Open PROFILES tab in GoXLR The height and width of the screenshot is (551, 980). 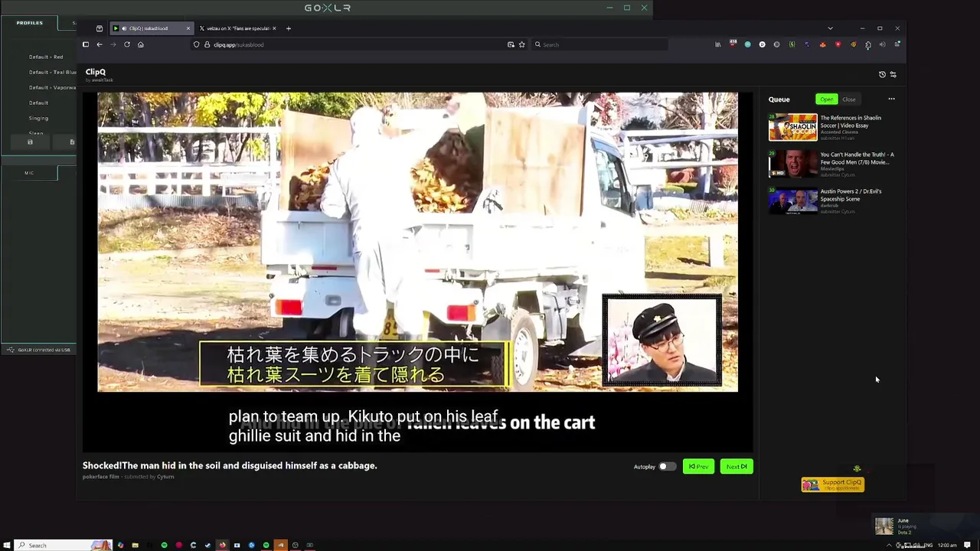tap(29, 23)
